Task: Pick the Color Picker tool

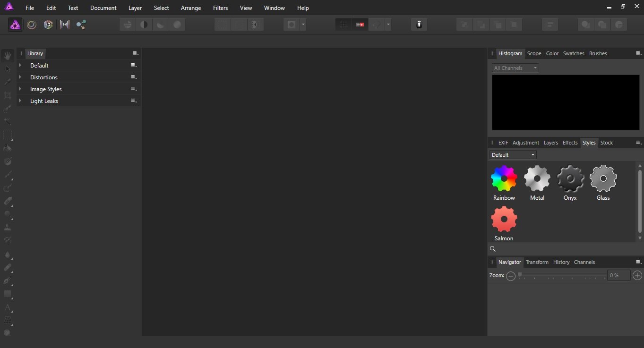Action: tap(8, 82)
